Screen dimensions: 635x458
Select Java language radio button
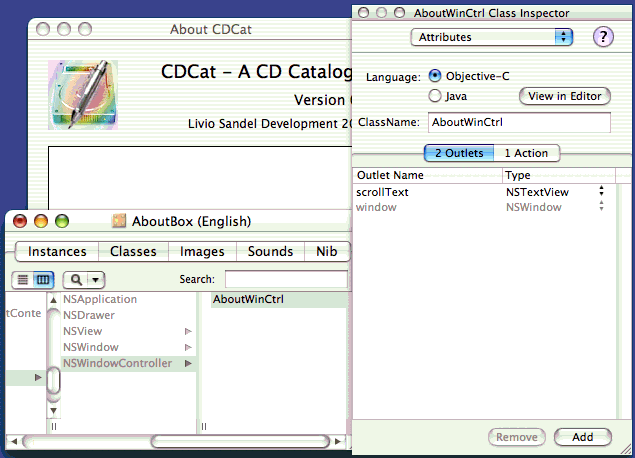(435, 96)
